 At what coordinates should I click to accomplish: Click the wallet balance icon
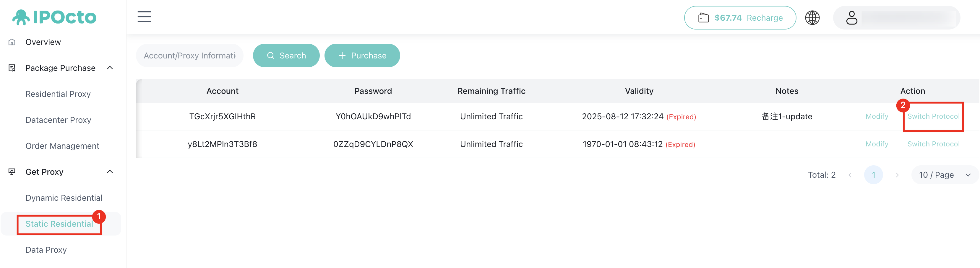(x=703, y=18)
